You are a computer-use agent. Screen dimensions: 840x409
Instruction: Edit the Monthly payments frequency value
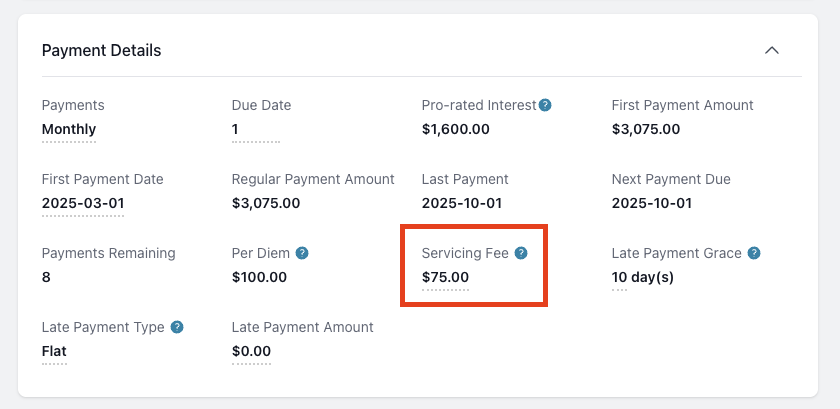click(x=69, y=129)
